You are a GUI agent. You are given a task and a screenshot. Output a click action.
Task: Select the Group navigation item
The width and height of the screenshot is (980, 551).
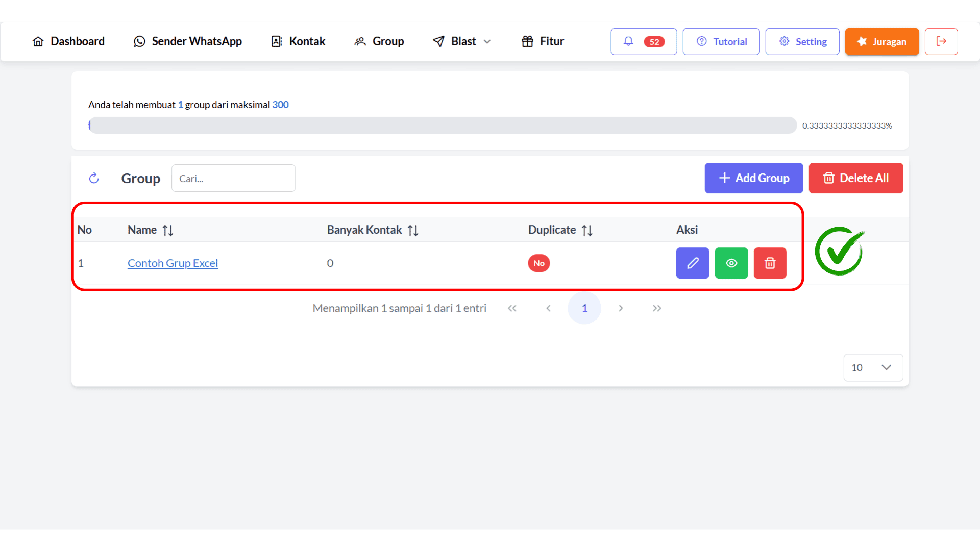click(x=379, y=41)
